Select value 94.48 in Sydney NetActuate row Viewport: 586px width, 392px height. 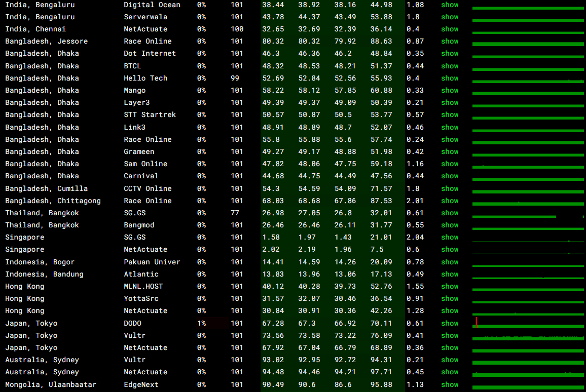pyautogui.click(x=273, y=372)
